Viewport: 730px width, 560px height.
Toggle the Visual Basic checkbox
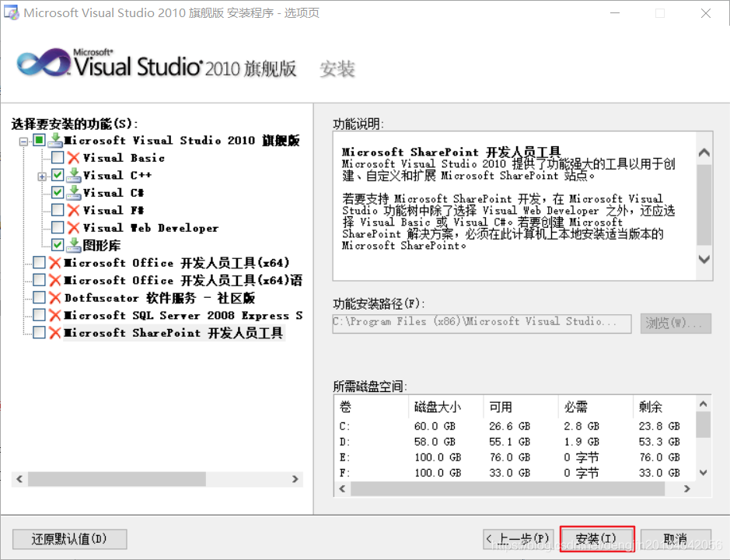pyautogui.click(x=58, y=157)
